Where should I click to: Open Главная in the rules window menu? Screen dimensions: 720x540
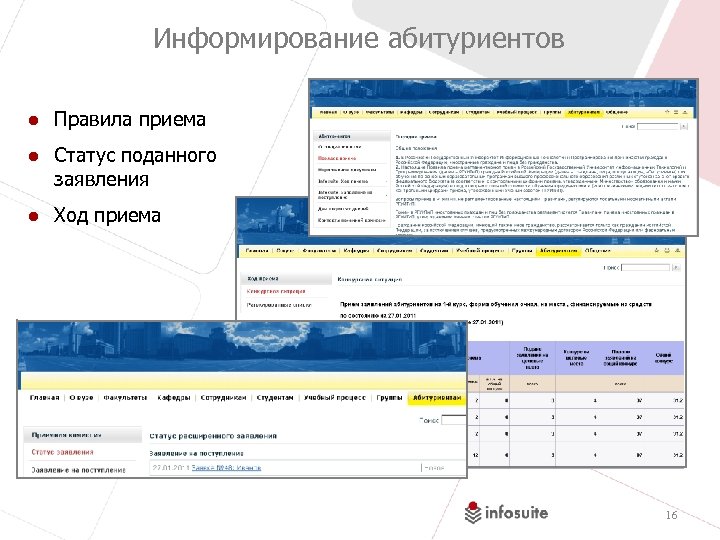(328, 112)
